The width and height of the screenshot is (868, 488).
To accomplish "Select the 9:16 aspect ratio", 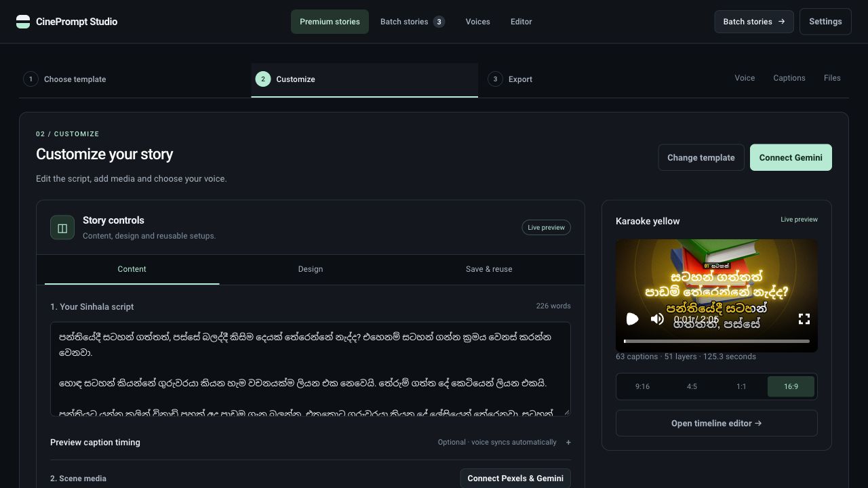I will pyautogui.click(x=642, y=386).
